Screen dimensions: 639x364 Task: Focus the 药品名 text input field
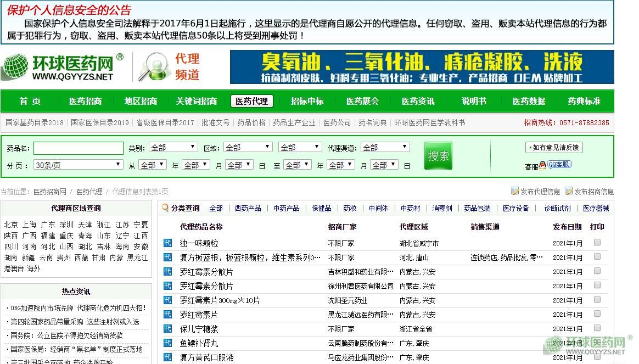pos(79,148)
